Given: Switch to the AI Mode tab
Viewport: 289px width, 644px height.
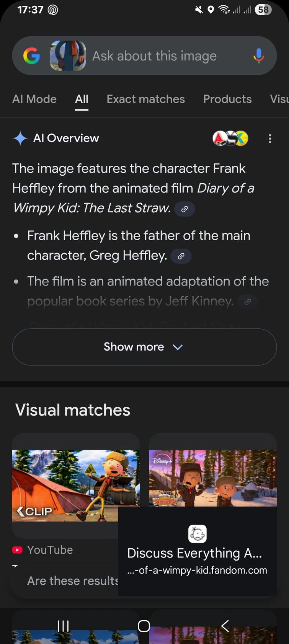Looking at the screenshot, I should click(34, 99).
